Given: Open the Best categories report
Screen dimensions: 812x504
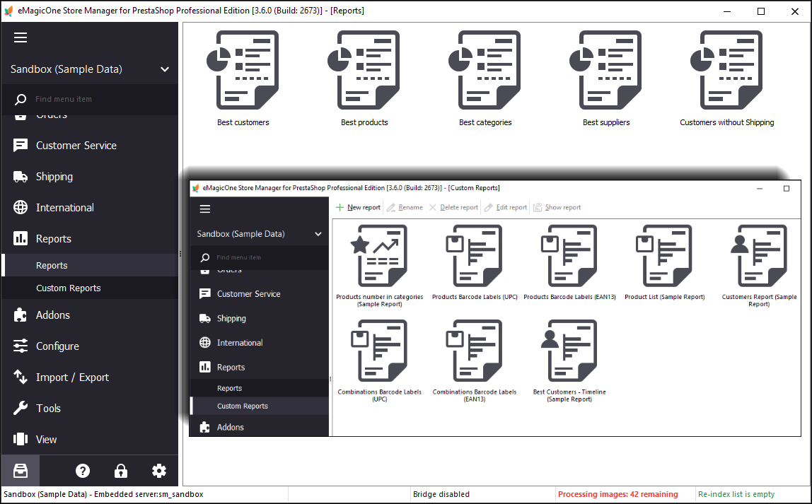Looking at the screenshot, I should [485, 78].
